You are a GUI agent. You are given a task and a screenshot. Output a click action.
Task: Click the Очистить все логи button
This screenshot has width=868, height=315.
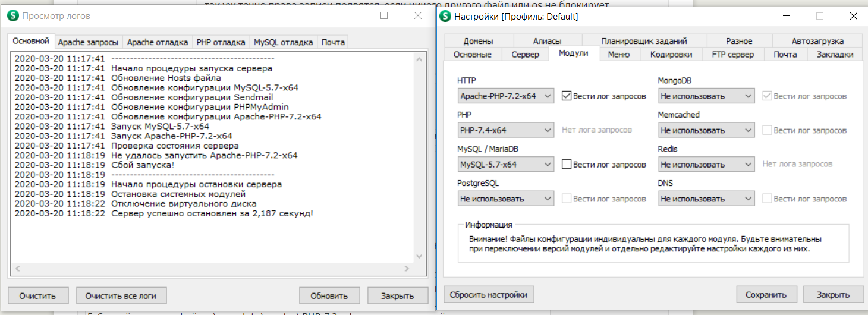(x=121, y=295)
